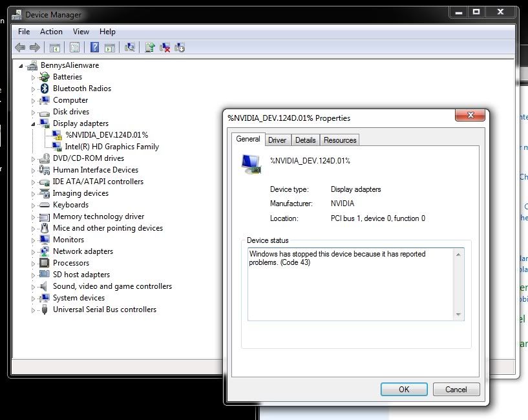Expand the SD host adapters category
Viewport: 528px width, 420px height.
[x=33, y=275]
